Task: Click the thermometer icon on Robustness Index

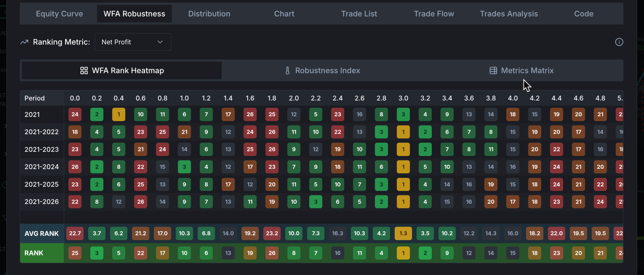Action: click(287, 71)
